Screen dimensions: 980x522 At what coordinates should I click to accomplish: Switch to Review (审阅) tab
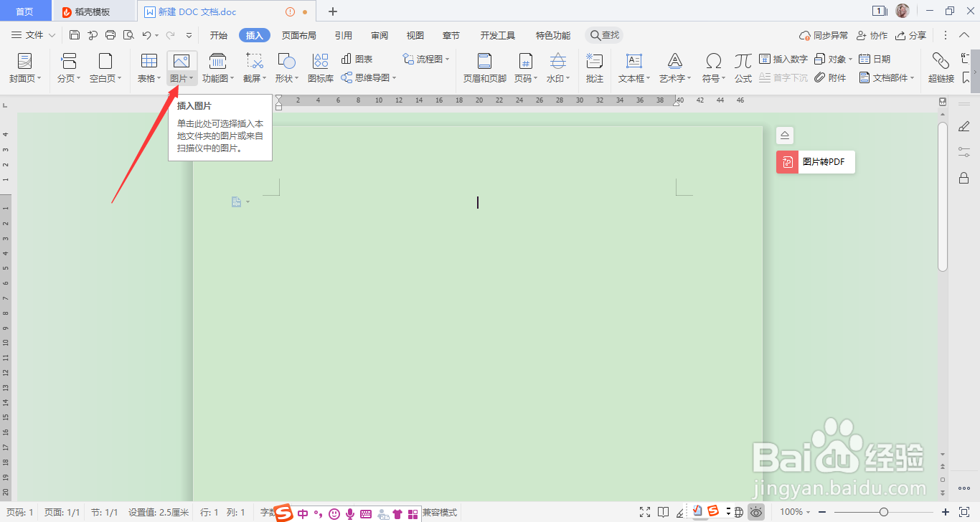380,35
